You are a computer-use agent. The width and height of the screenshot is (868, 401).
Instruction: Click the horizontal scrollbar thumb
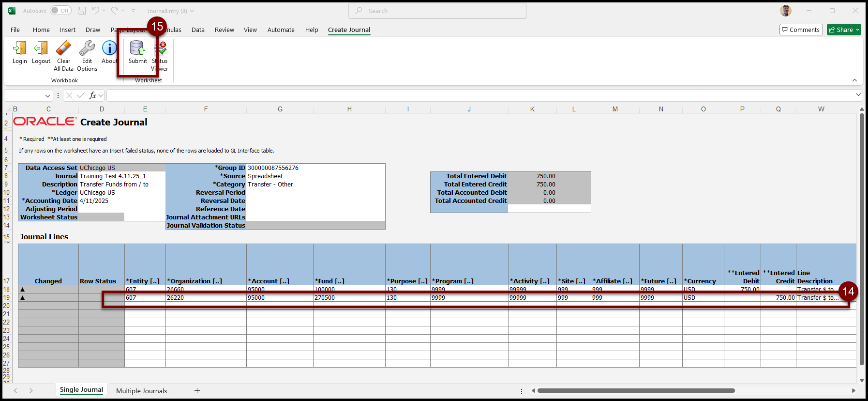[x=636, y=391]
